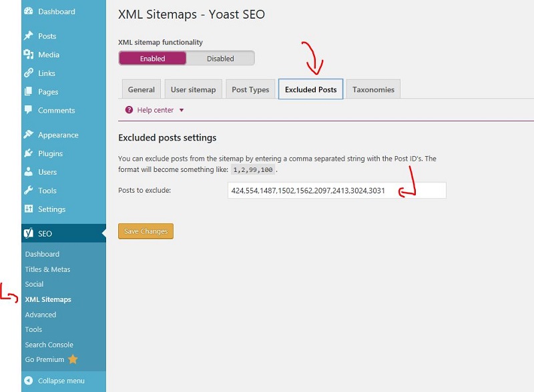This screenshot has height=392, width=534.
Task: Click the Go Premium link
Action: pyautogui.click(x=45, y=359)
